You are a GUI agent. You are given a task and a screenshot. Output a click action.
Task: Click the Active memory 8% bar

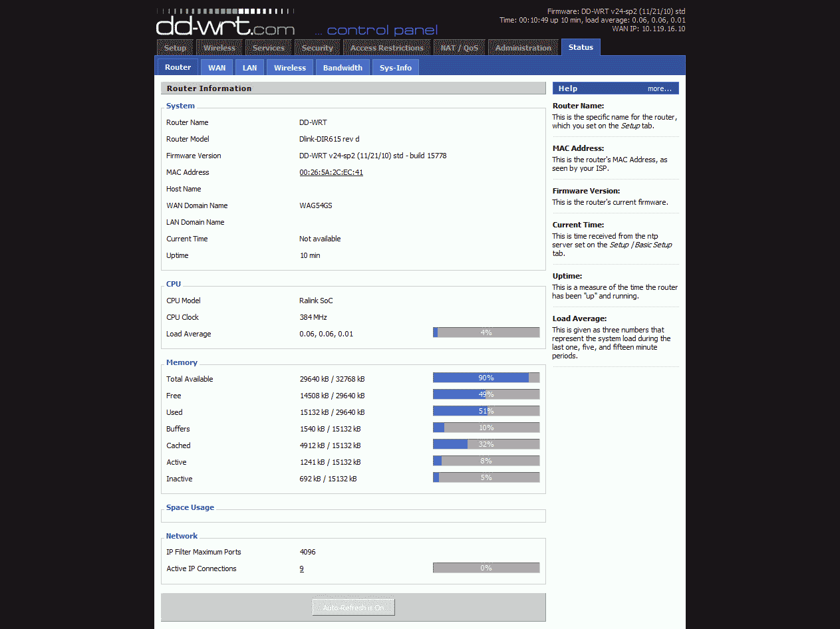pyautogui.click(x=486, y=461)
